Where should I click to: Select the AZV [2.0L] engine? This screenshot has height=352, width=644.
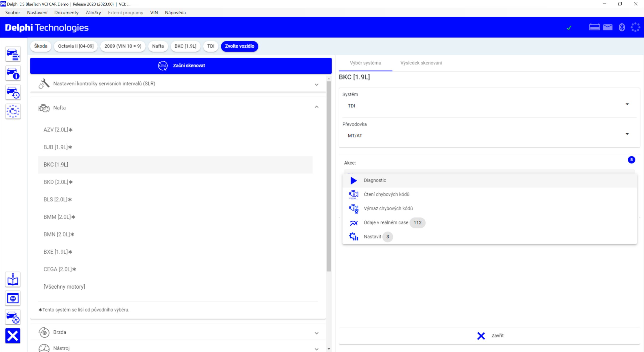click(175, 130)
